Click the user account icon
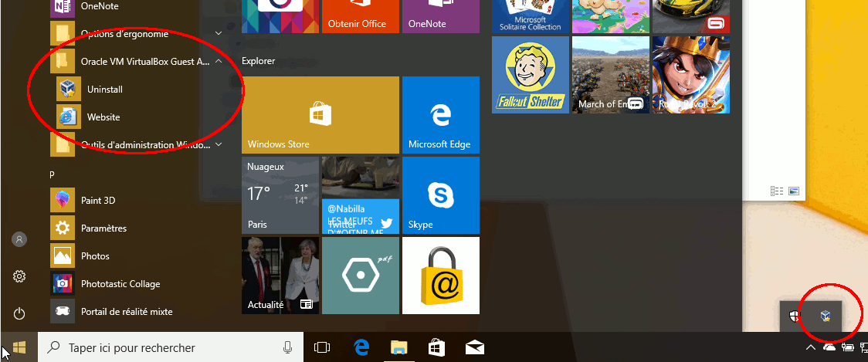The height and width of the screenshot is (362, 868). pos(19,239)
